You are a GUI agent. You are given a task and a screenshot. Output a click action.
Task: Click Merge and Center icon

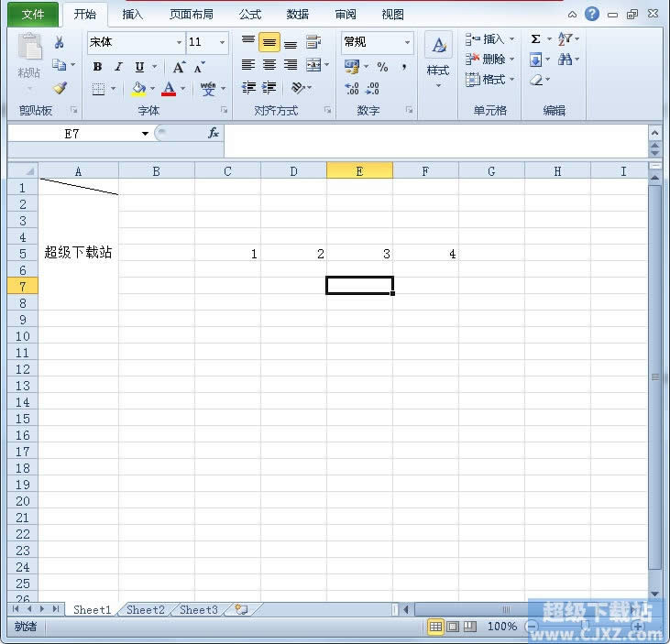point(313,65)
